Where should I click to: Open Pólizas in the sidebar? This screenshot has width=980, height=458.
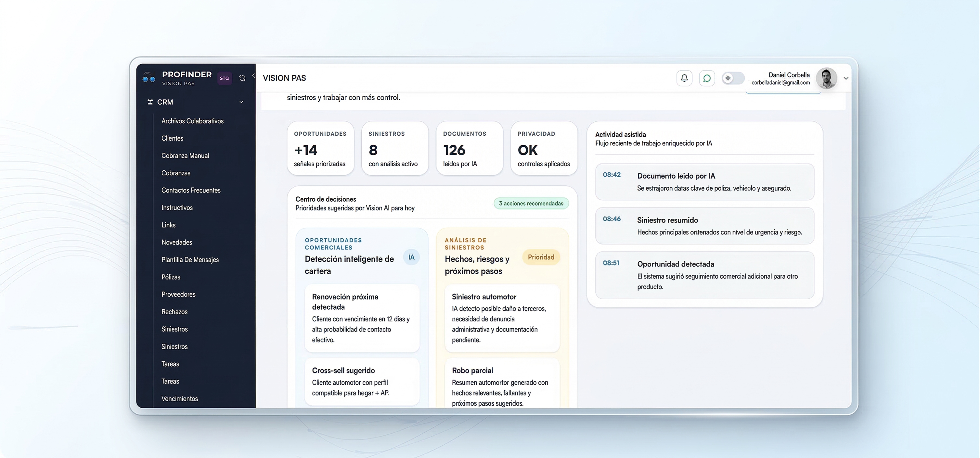click(171, 277)
